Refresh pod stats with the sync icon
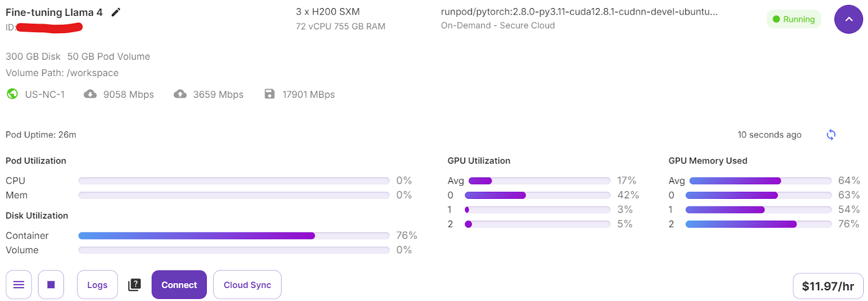Screen dimensions: 868x301 pyautogui.click(x=831, y=135)
